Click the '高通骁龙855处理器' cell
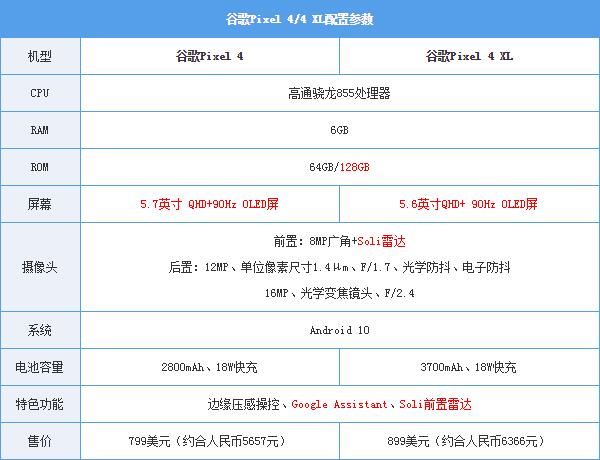Image resolution: width=600 pixels, height=460 pixels. pos(339,93)
